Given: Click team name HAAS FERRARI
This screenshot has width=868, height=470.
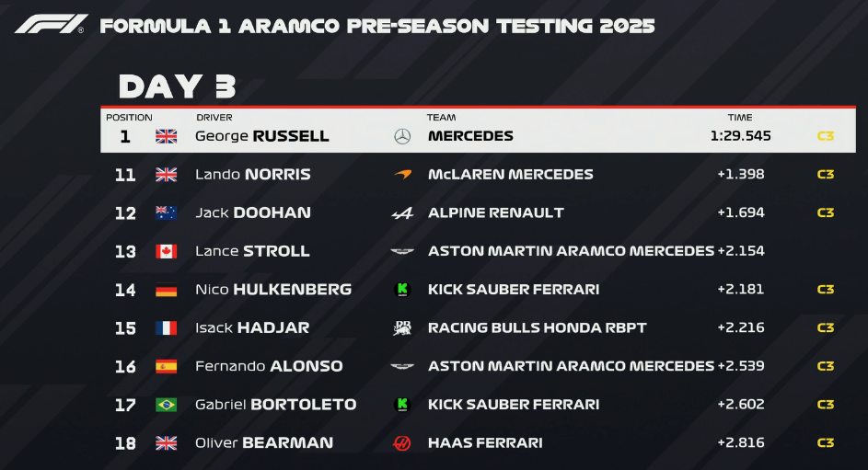Looking at the screenshot, I should [485, 443].
